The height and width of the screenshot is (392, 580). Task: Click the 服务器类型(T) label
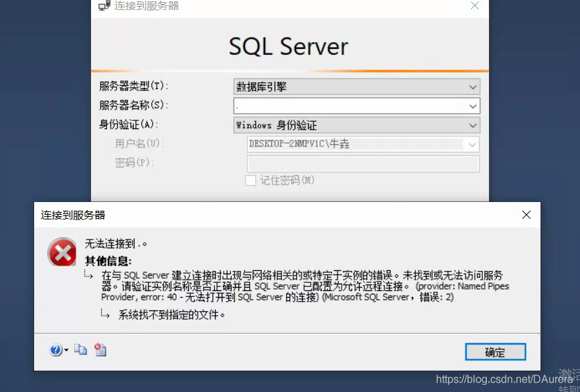134,86
